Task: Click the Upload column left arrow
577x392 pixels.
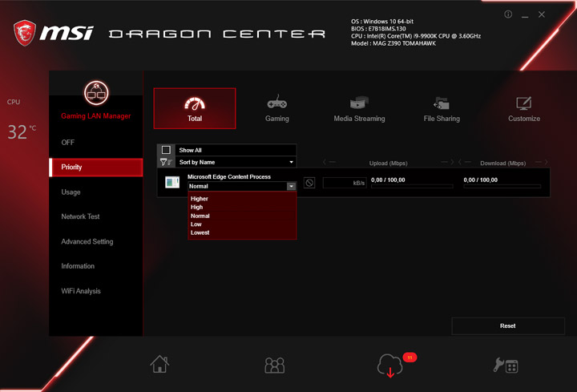Action: tap(329, 162)
